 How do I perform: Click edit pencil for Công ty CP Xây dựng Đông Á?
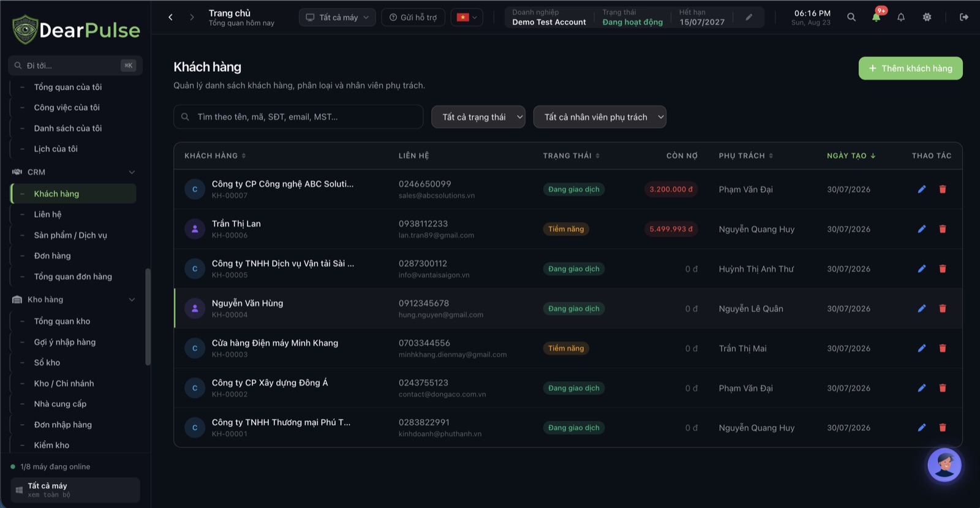921,388
